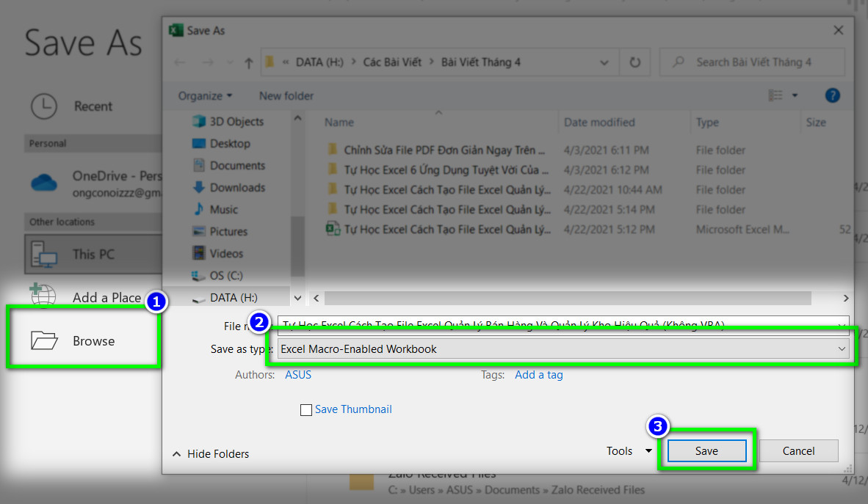Click the horizontal scrollbar of the file list
This screenshot has height=504, width=868.
(x=568, y=298)
